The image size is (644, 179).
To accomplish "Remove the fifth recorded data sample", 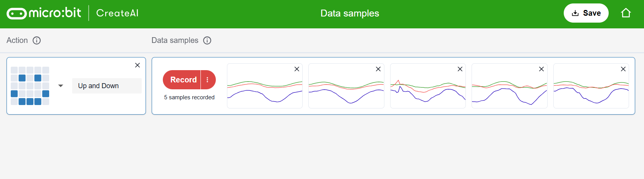I will pyautogui.click(x=623, y=69).
